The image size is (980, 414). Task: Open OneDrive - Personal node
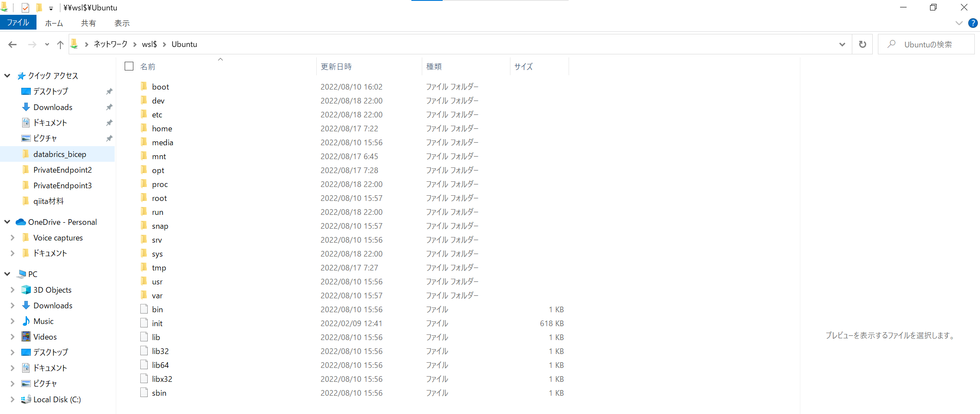pyautogui.click(x=63, y=222)
